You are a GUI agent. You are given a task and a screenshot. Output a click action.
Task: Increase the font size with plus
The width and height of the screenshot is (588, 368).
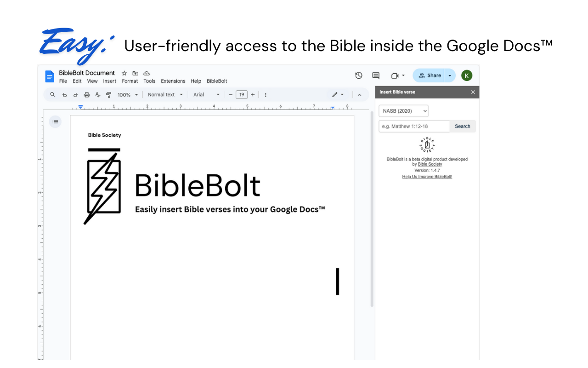253,95
